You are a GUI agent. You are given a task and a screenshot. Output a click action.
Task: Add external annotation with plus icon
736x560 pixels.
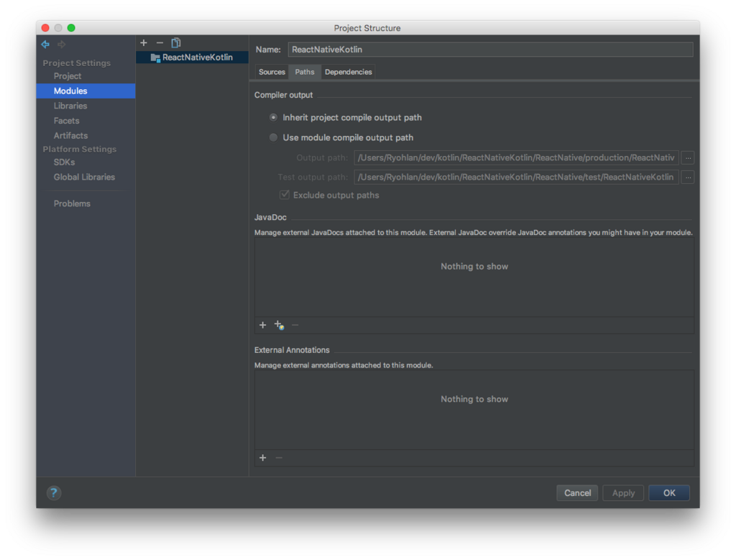tap(263, 458)
